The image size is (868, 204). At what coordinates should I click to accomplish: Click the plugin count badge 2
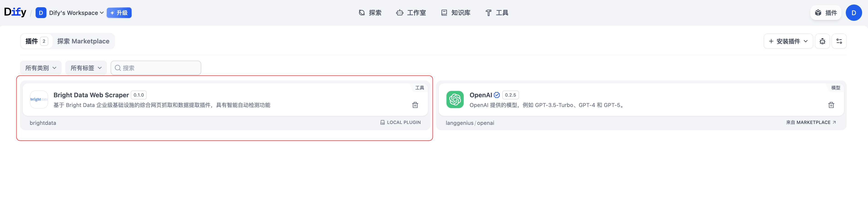(x=44, y=41)
